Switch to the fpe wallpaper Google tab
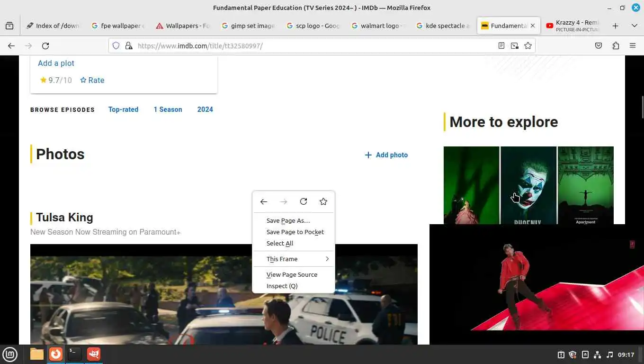This screenshot has height=364, width=644. click(x=118, y=26)
